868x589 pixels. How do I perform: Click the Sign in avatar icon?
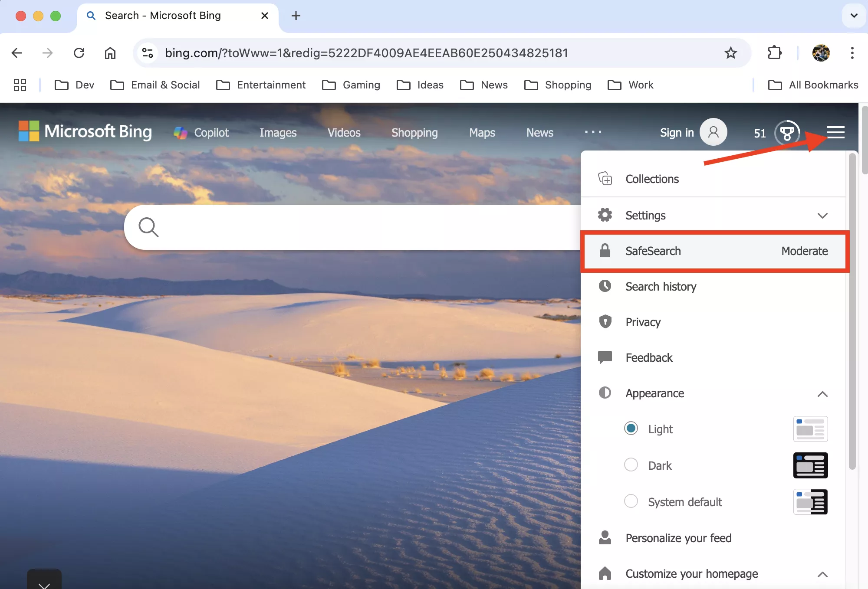[713, 132]
